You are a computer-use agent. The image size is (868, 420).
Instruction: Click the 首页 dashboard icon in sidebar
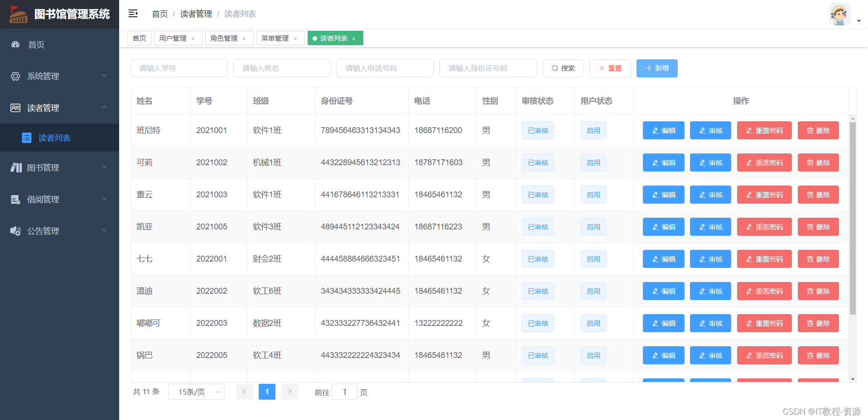click(15, 44)
